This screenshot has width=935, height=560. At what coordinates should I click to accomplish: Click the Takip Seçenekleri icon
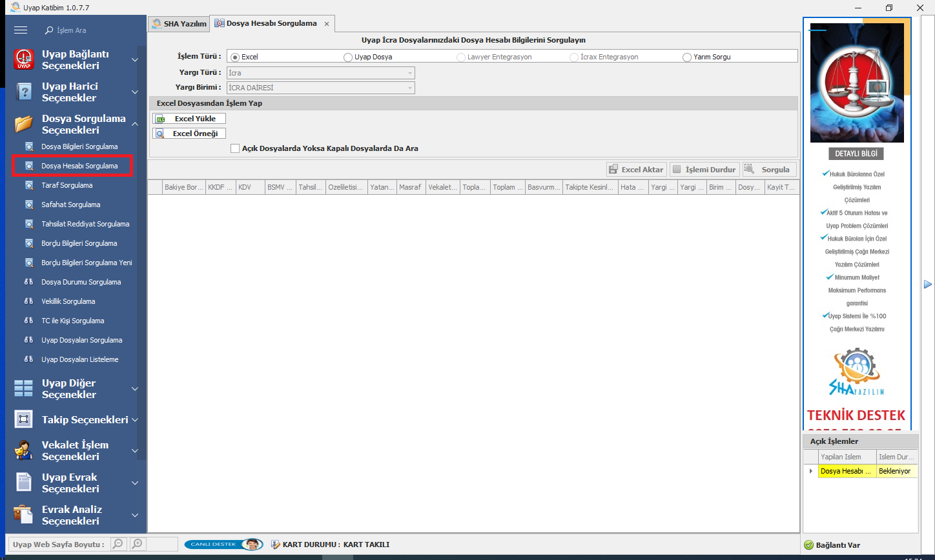[24, 419]
